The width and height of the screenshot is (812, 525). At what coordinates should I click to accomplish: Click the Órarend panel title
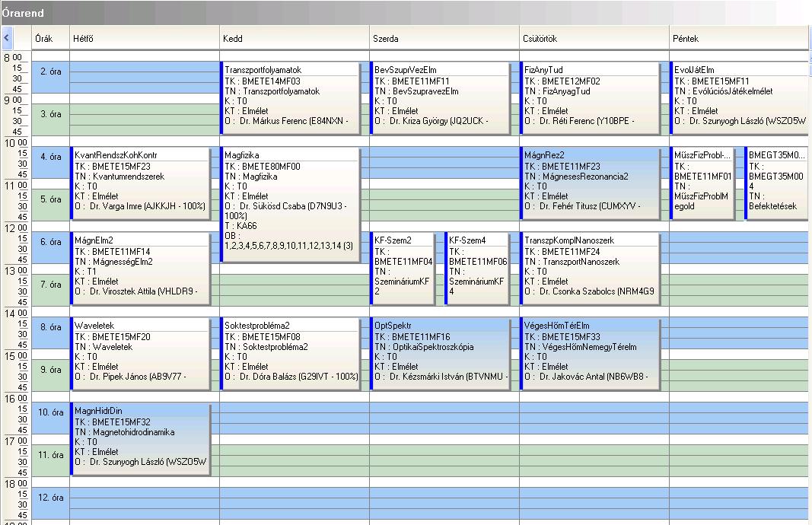coord(23,13)
